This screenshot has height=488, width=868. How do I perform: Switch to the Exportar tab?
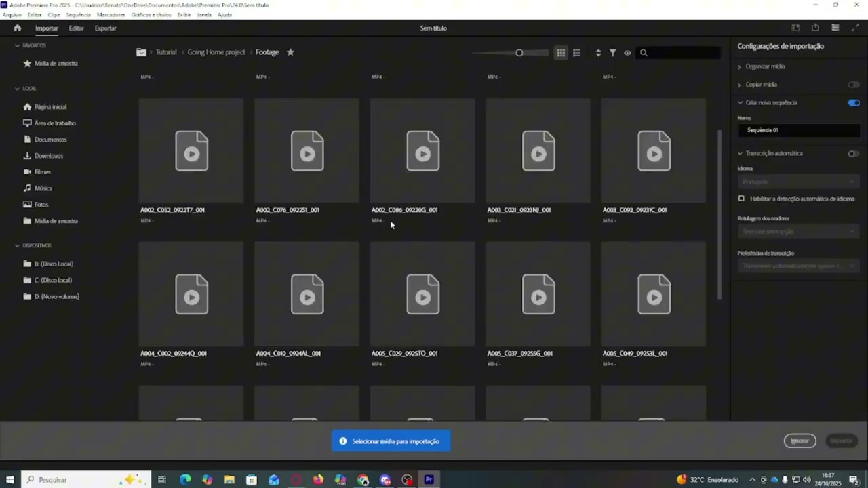pyautogui.click(x=105, y=28)
